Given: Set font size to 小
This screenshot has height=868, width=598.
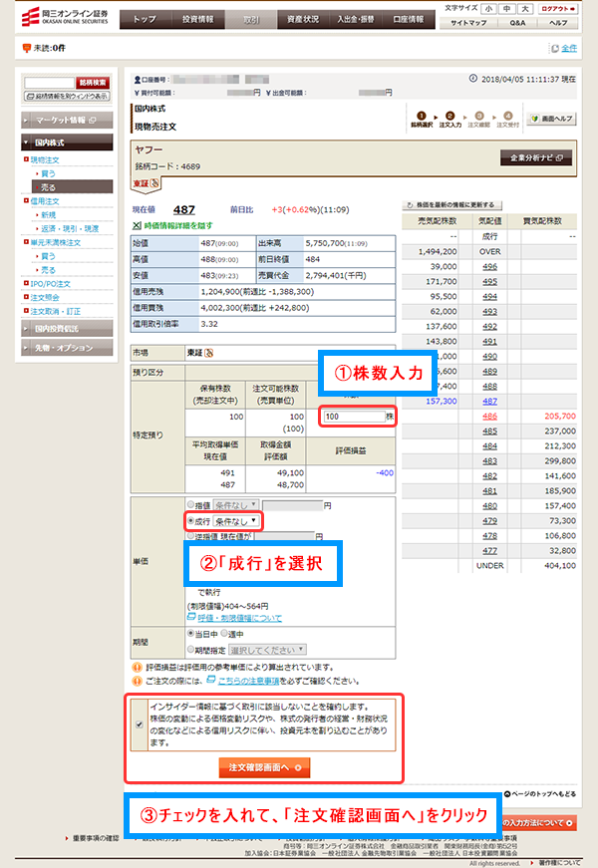Looking at the screenshot, I should 488,8.
